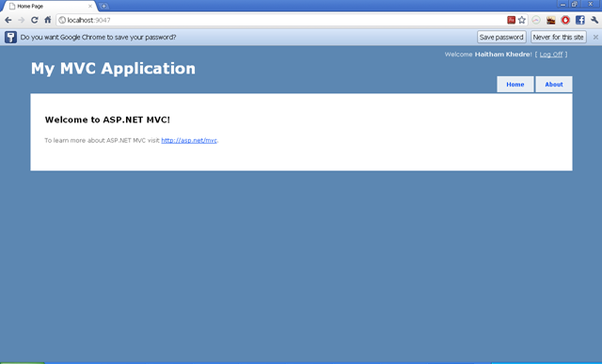Open the Home navigation tab

click(515, 85)
